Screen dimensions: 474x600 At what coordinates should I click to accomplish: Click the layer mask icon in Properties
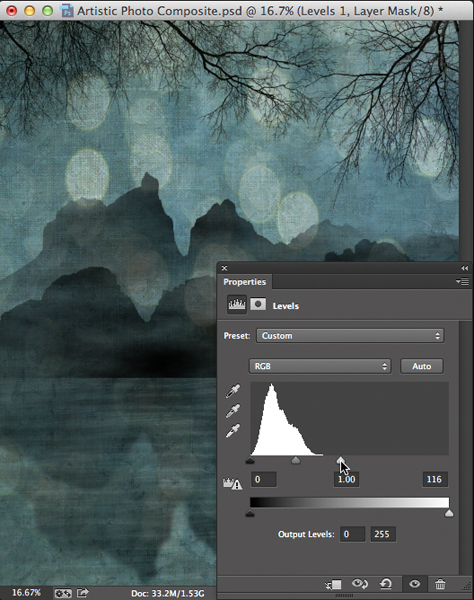[x=258, y=304]
